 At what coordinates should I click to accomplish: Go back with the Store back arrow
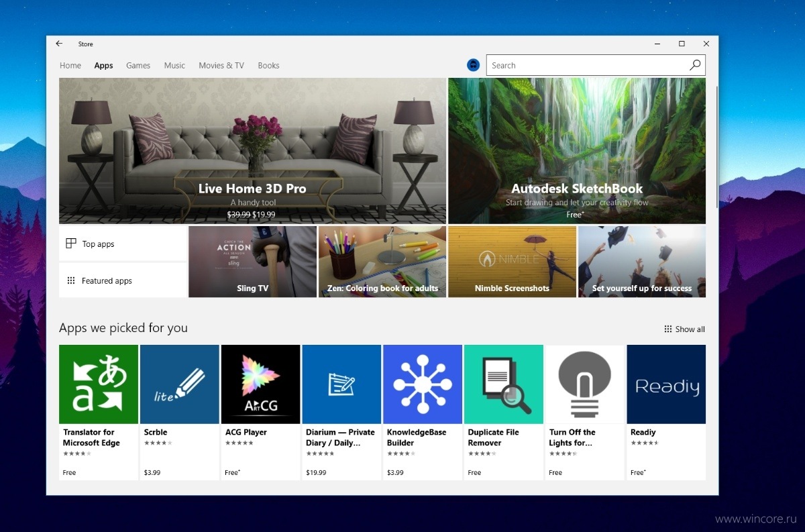point(59,44)
